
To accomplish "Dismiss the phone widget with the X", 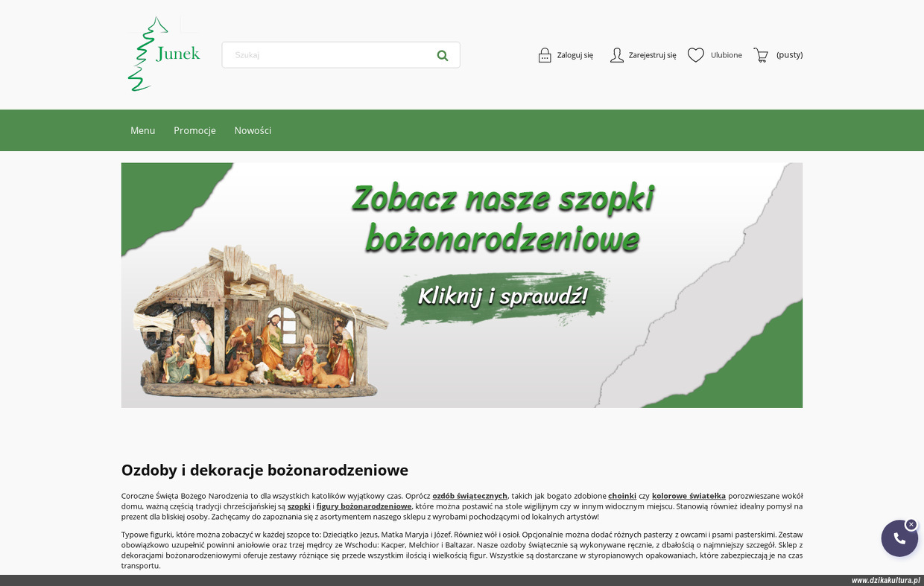I will tap(911, 524).
